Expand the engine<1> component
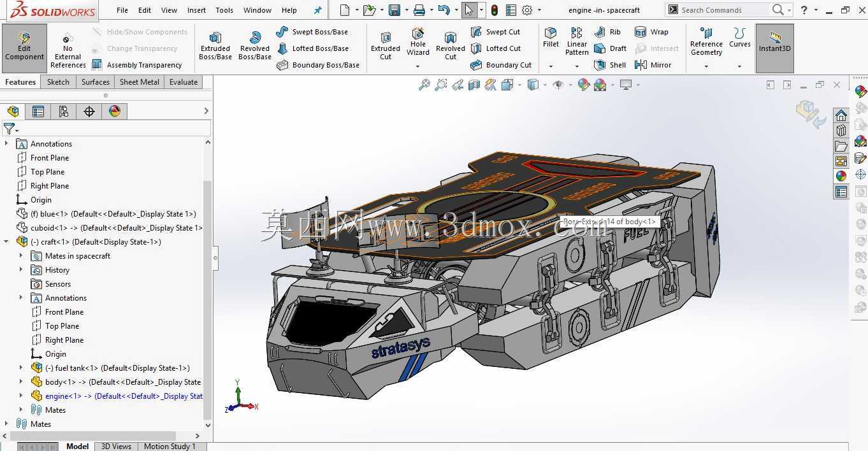 (21, 396)
